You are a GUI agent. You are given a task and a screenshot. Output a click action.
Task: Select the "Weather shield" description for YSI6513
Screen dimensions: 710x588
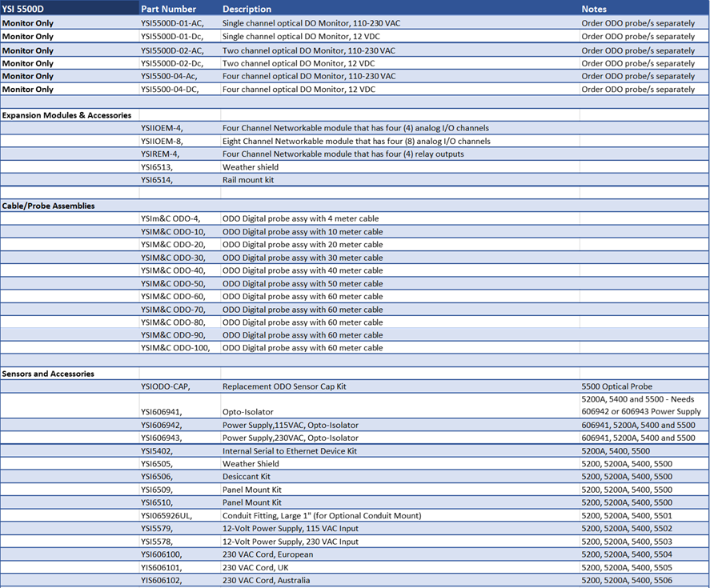point(251,167)
